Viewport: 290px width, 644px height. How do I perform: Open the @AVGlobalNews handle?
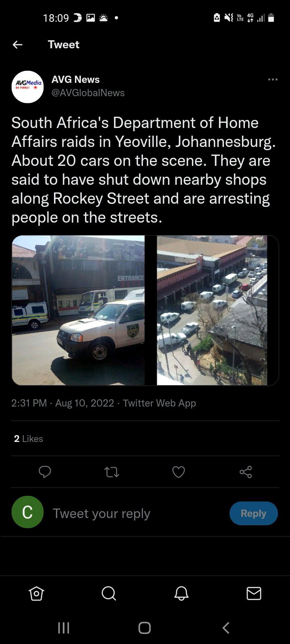[88, 93]
